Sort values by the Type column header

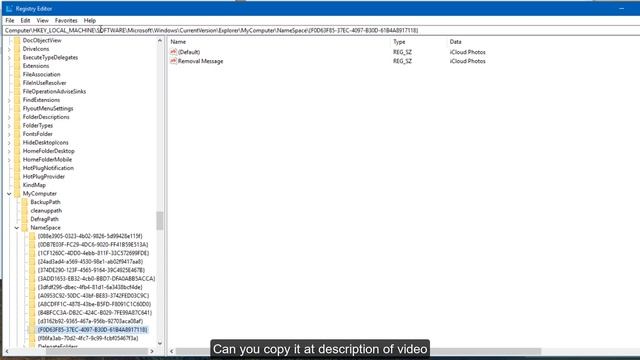tap(399, 42)
